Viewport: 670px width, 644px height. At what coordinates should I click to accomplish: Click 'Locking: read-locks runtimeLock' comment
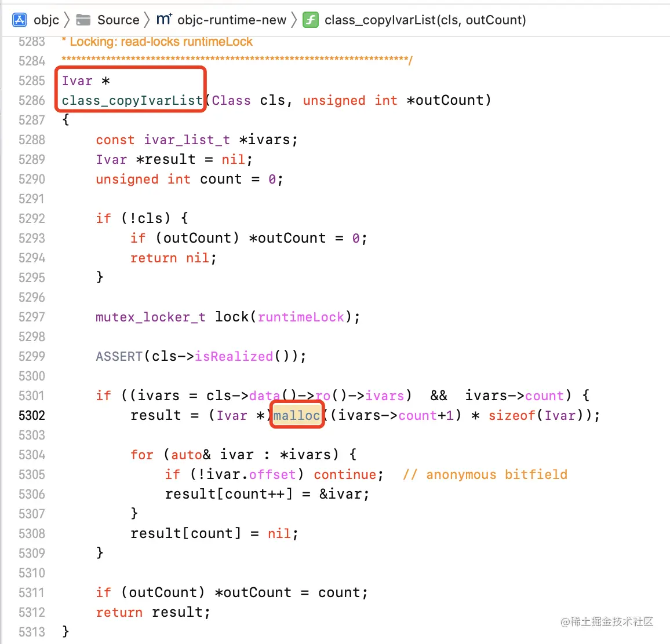(x=161, y=42)
